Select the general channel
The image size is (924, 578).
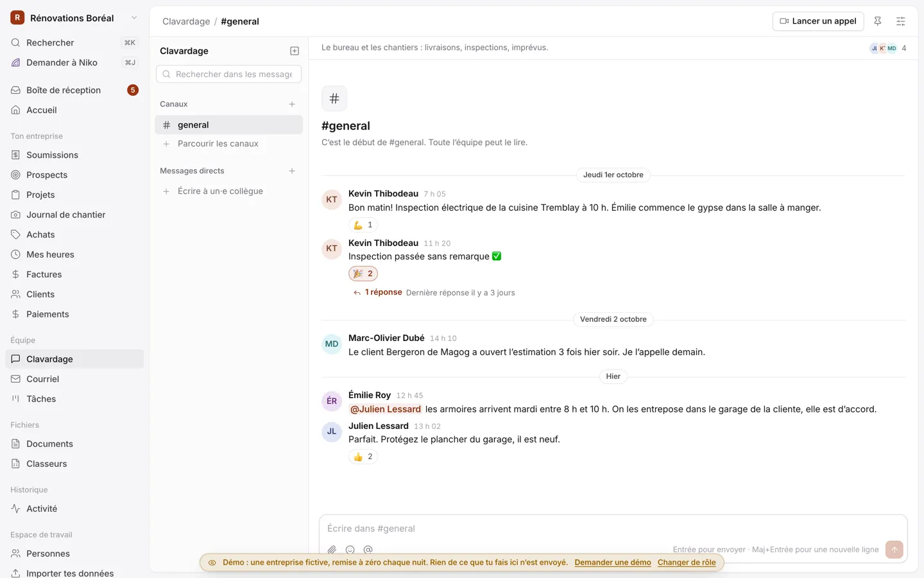pyautogui.click(x=228, y=125)
